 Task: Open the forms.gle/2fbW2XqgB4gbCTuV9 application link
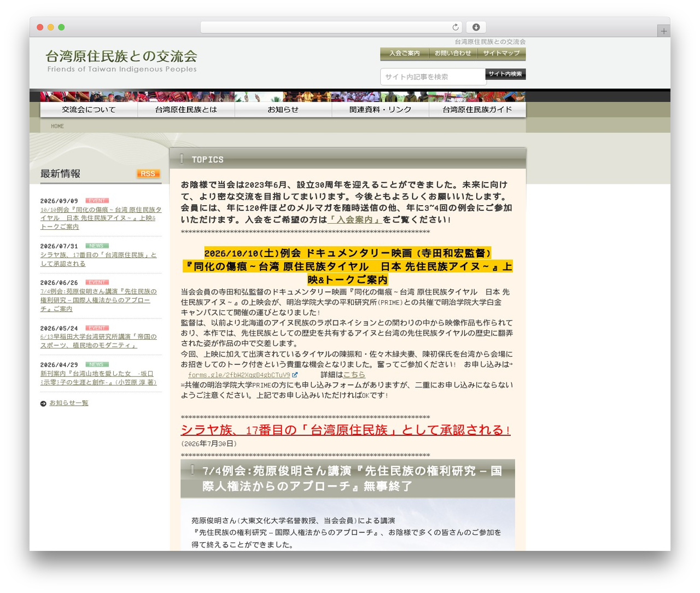pyautogui.click(x=239, y=375)
